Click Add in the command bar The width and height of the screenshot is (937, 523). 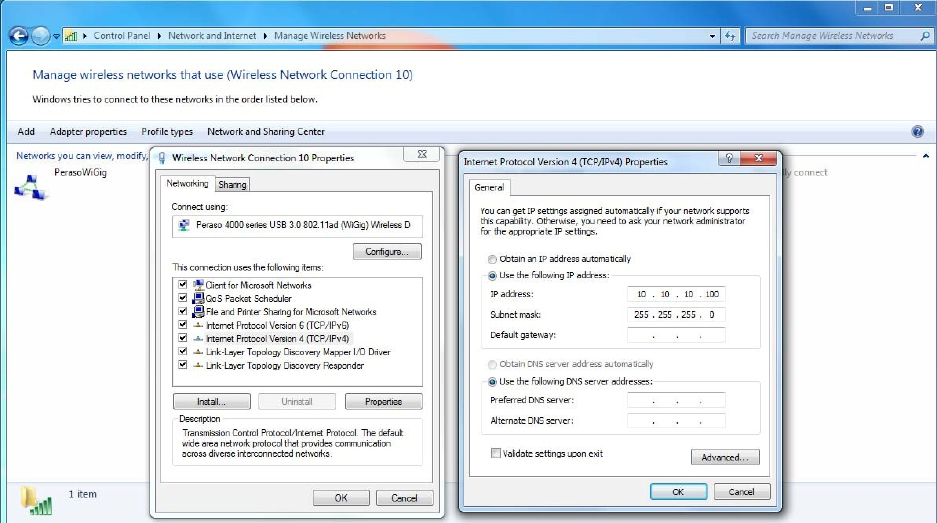[x=26, y=131]
